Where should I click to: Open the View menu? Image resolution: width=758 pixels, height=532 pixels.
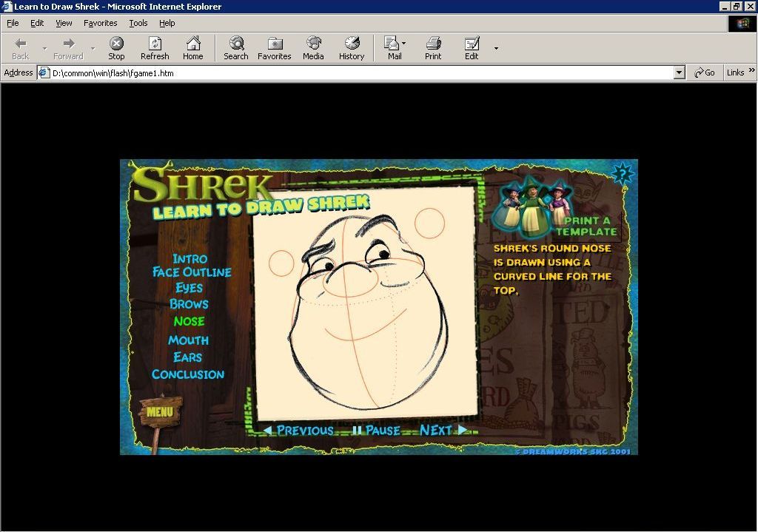pyautogui.click(x=63, y=23)
